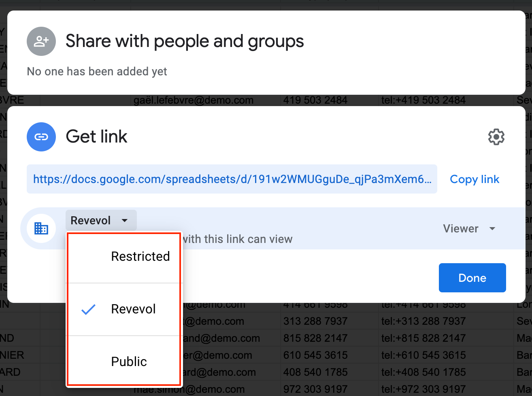Expand the Viewer role dropdown
The width and height of the screenshot is (532, 396).
tap(469, 229)
